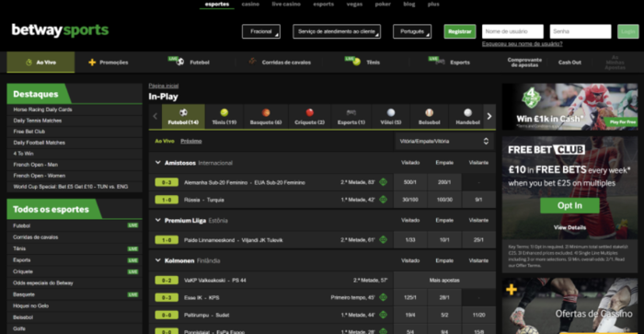The width and height of the screenshot is (644, 334).
Task: Select the Basquete (6) sport tab
Action: (x=266, y=116)
